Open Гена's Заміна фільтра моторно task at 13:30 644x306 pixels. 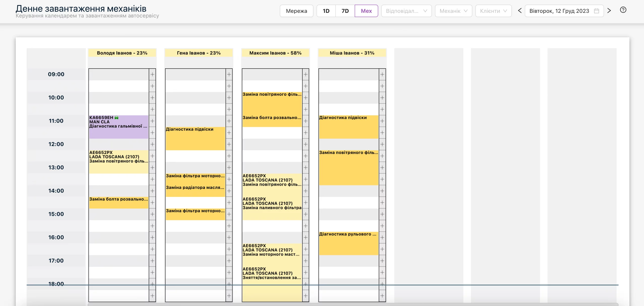[x=195, y=179]
